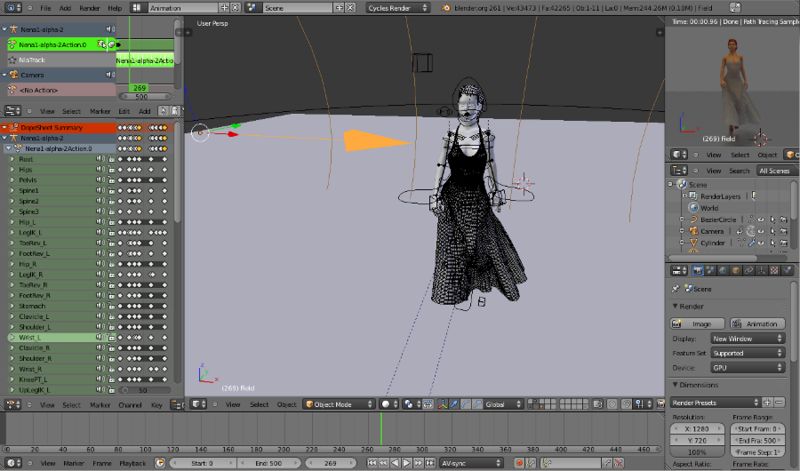Click the add screen layout plus icon
This screenshot has height=471, width=800.
tap(222, 7)
